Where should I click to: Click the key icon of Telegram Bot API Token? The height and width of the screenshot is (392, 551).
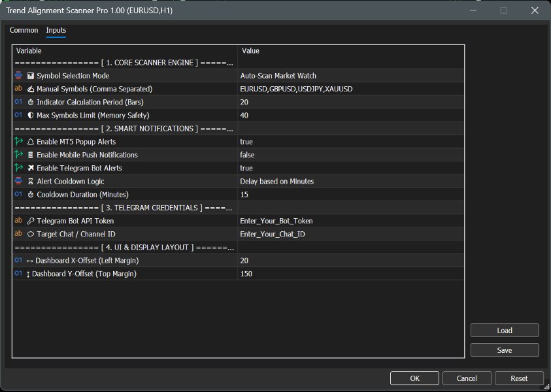tap(31, 221)
